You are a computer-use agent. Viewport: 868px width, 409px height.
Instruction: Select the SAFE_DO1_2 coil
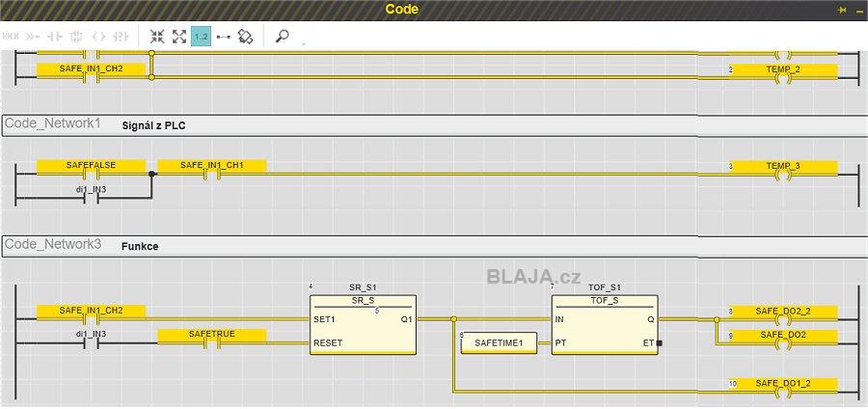[783, 387]
